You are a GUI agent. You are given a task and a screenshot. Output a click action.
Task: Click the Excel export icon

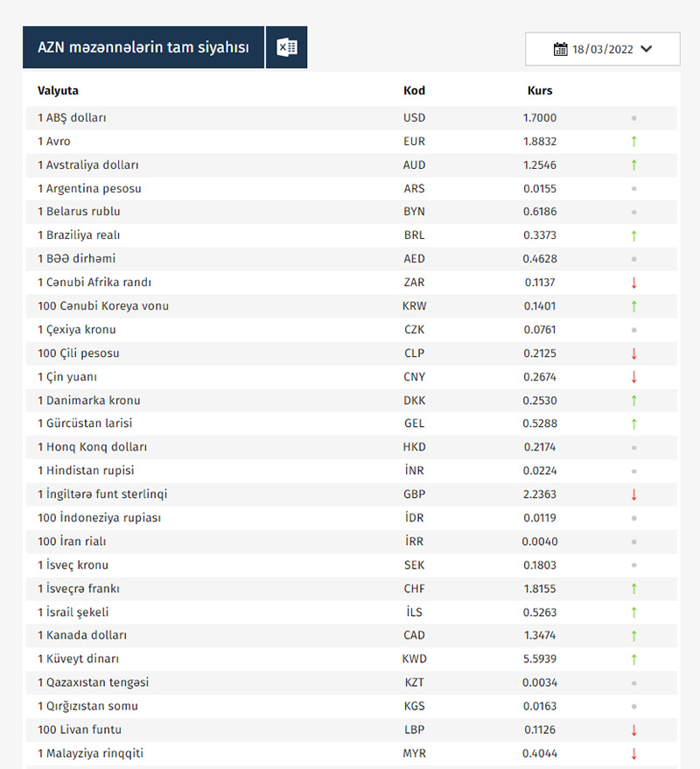pyautogui.click(x=286, y=47)
